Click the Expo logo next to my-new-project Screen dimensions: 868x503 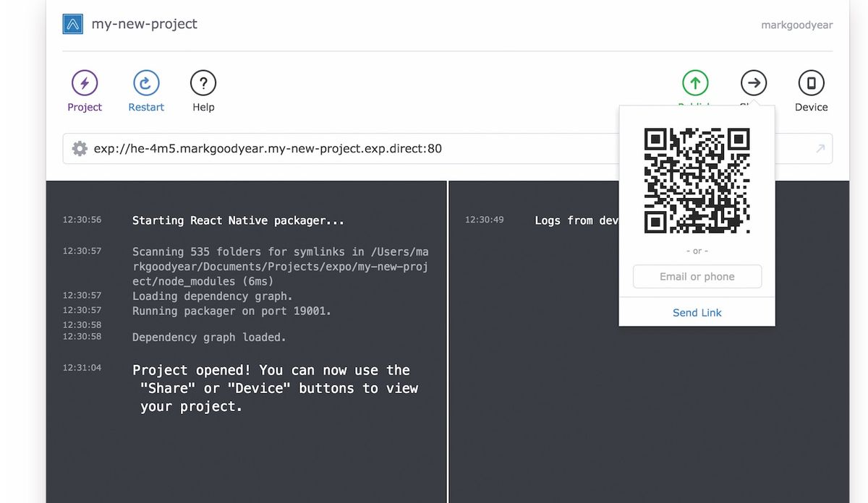[x=72, y=23]
